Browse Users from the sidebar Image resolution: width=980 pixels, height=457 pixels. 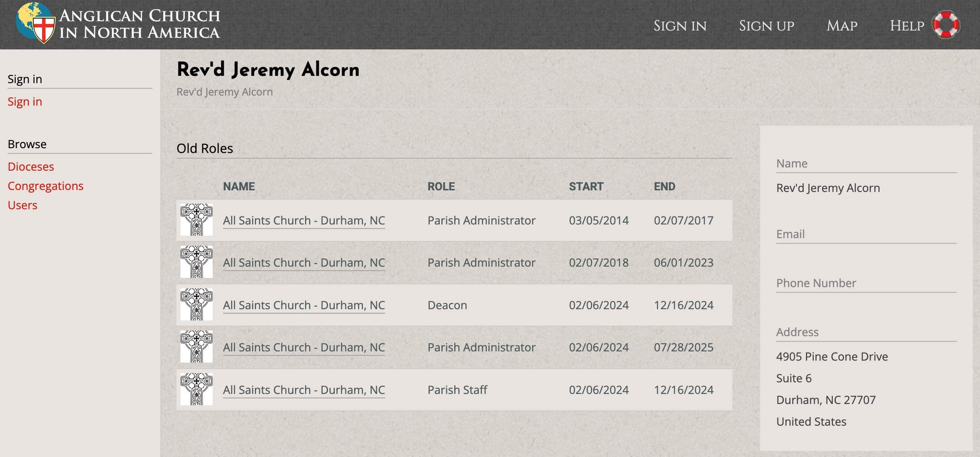click(23, 205)
